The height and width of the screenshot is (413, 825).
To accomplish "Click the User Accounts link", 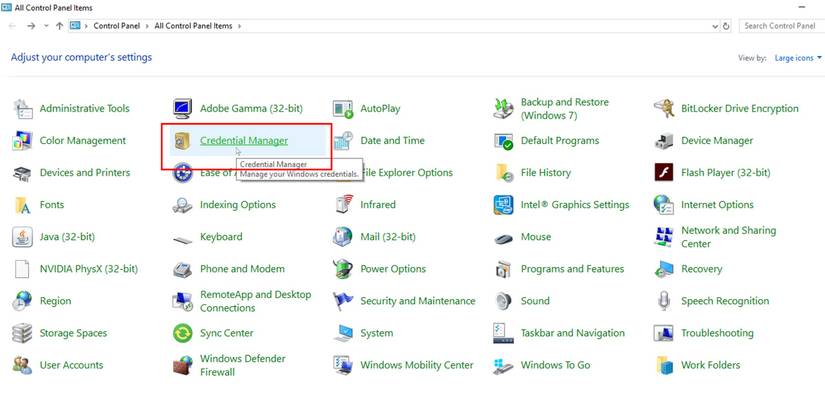I will pos(71,365).
